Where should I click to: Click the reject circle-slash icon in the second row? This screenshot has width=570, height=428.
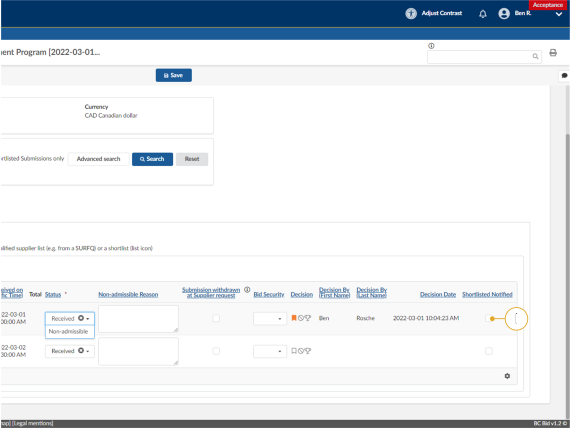(x=301, y=351)
